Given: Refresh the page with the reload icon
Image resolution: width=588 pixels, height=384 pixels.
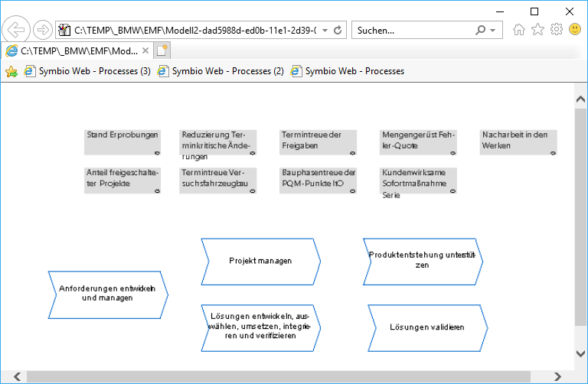Looking at the screenshot, I should pos(338,30).
